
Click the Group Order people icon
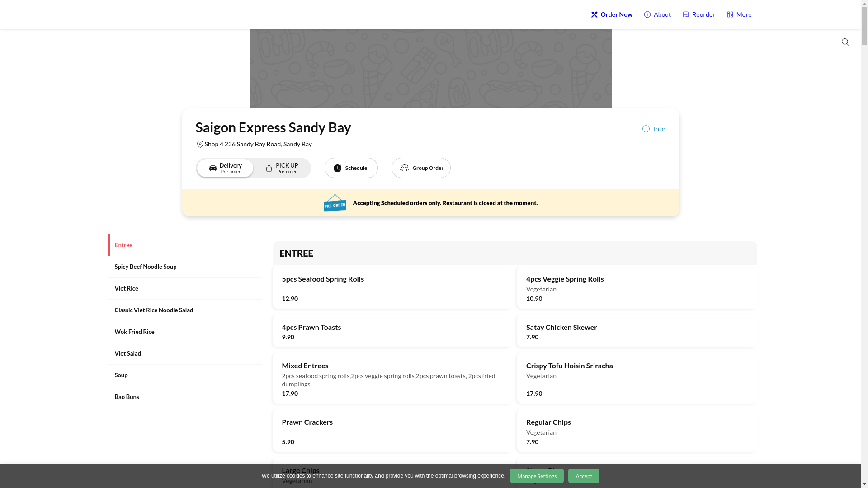pos(404,168)
